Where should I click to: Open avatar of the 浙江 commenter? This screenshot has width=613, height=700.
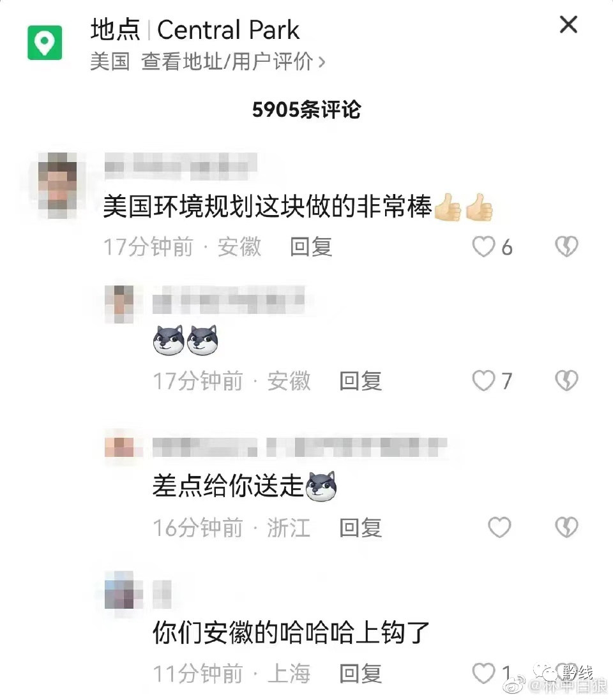[x=120, y=447]
